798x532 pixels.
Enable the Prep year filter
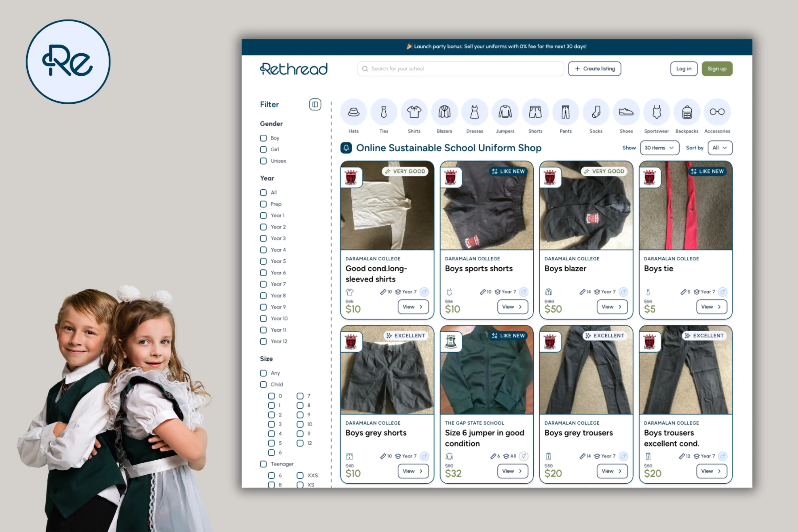pyautogui.click(x=263, y=204)
